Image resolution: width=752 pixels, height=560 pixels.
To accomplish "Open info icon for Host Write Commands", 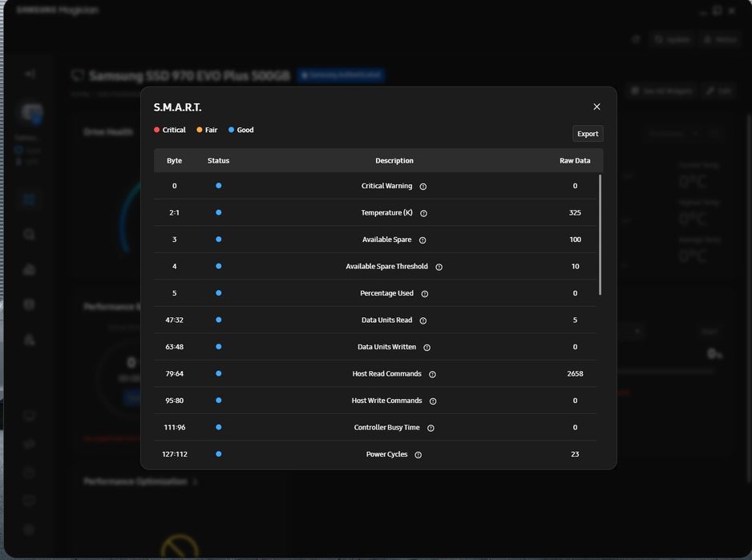I will (x=433, y=401).
